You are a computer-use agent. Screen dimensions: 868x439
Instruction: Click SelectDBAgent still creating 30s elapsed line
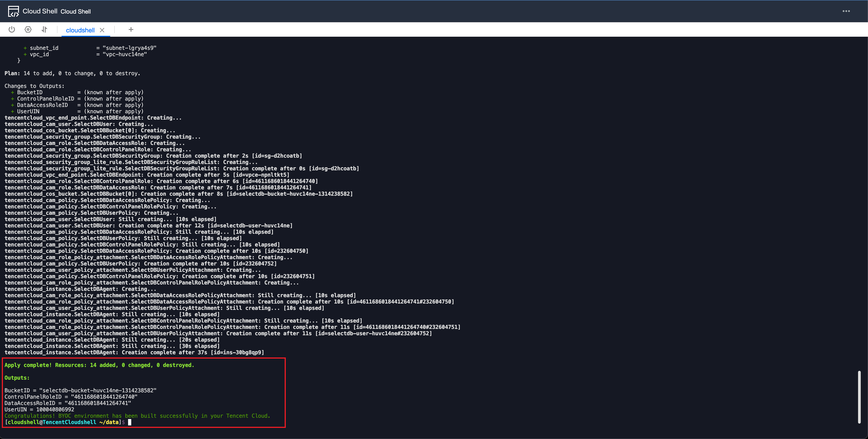pos(112,346)
